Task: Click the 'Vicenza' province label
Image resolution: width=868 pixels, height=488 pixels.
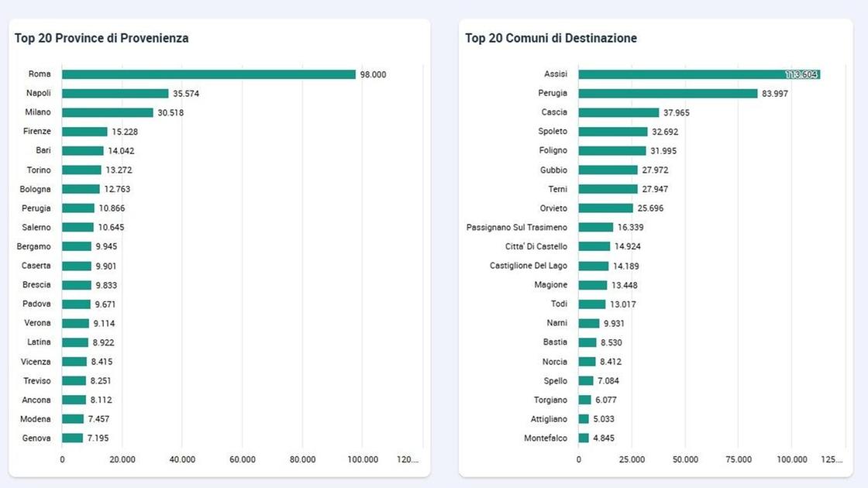Action: click(x=36, y=362)
